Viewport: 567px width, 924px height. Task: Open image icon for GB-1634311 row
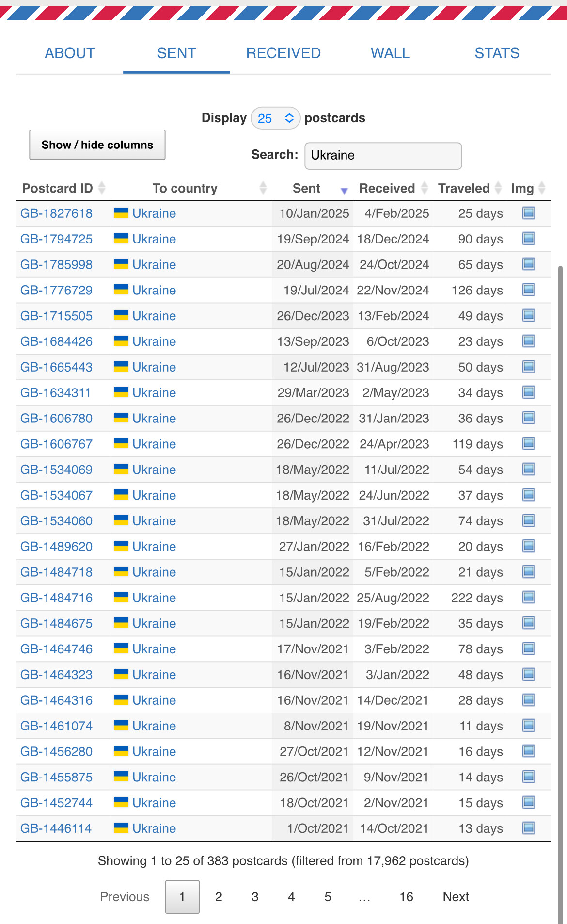(528, 392)
